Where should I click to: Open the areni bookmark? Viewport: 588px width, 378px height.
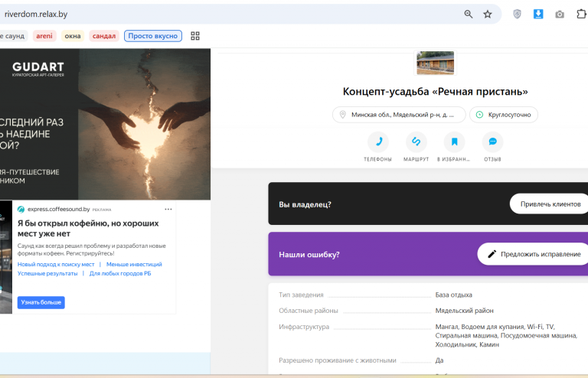(x=44, y=36)
